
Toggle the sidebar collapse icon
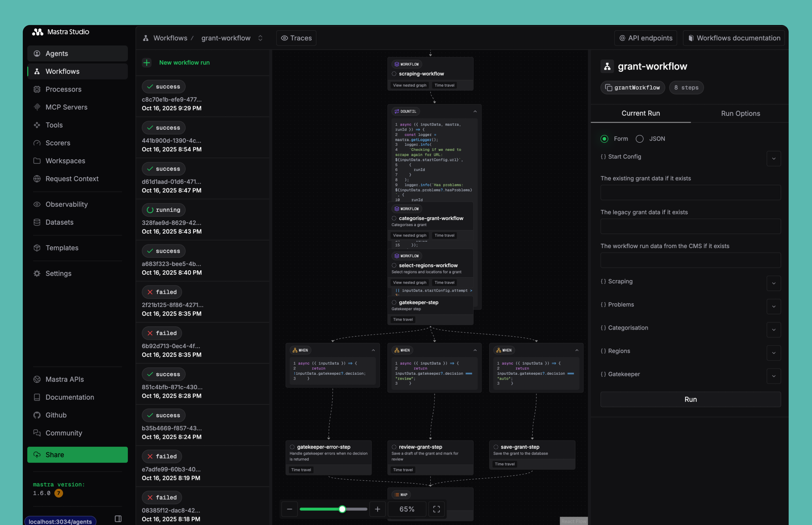pyautogui.click(x=118, y=519)
